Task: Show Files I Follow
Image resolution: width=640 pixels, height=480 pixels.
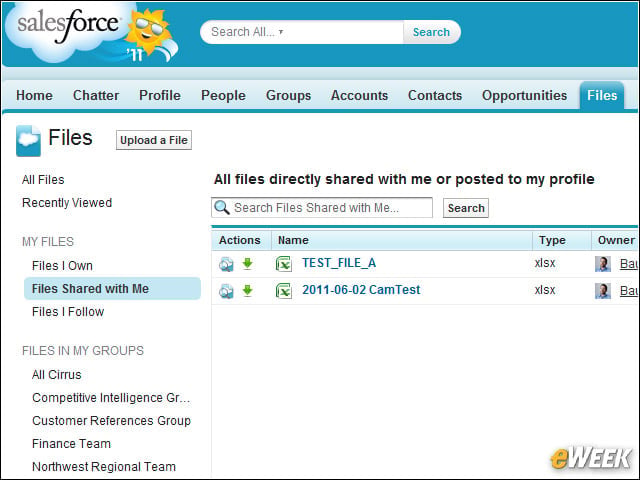Action: pyautogui.click(x=68, y=312)
